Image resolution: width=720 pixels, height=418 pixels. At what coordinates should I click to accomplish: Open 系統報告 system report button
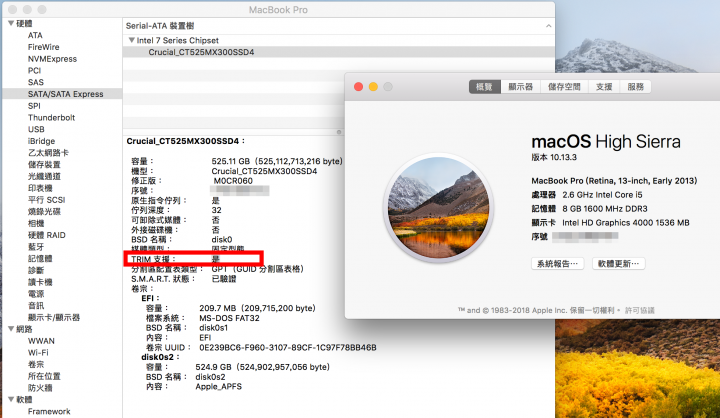click(x=557, y=264)
